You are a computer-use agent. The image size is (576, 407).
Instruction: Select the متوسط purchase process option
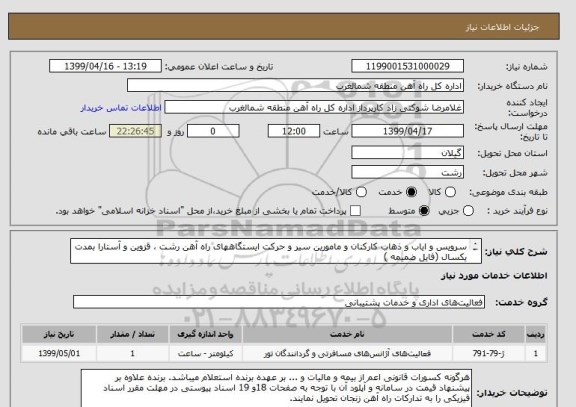(424, 211)
